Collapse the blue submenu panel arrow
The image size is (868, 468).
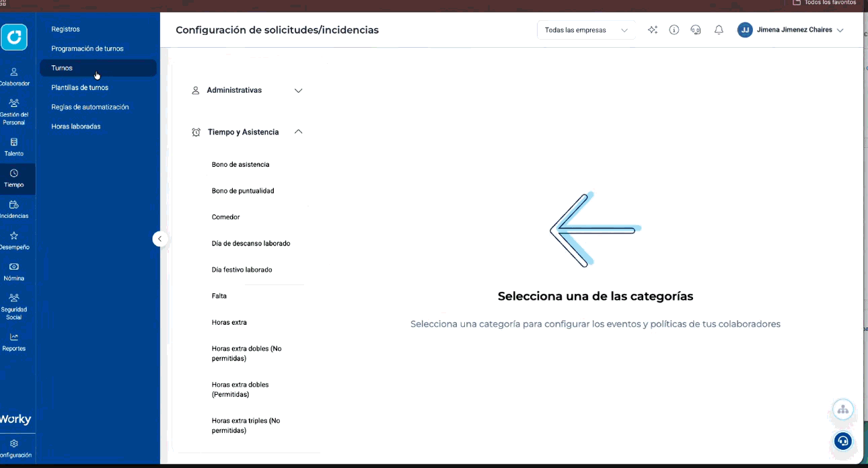pyautogui.click(x=159, y=239)
